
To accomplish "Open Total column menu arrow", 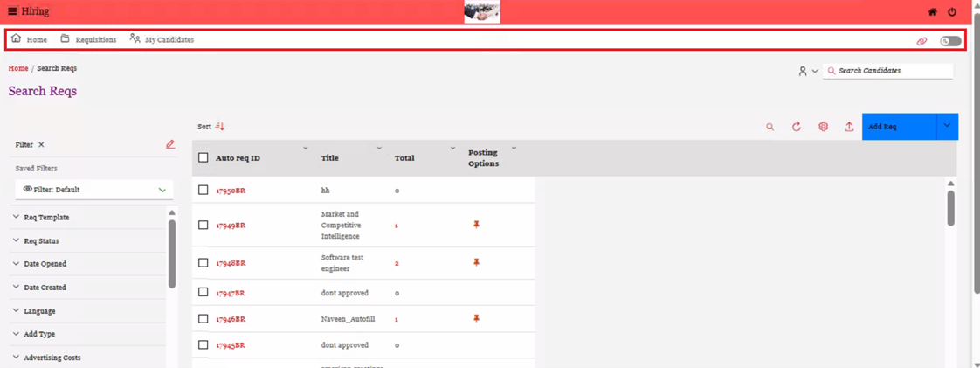I will 453,149.
